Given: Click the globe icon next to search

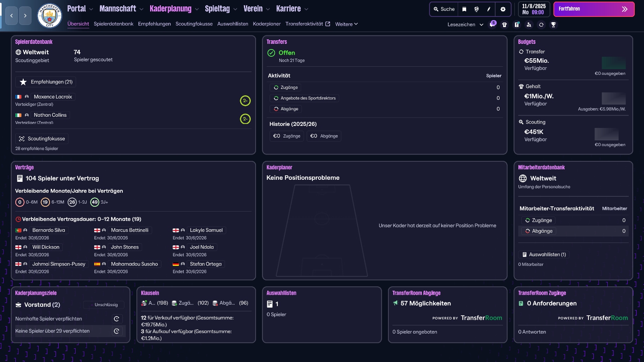Looking at the screenshot, I should tap(477, 9).
